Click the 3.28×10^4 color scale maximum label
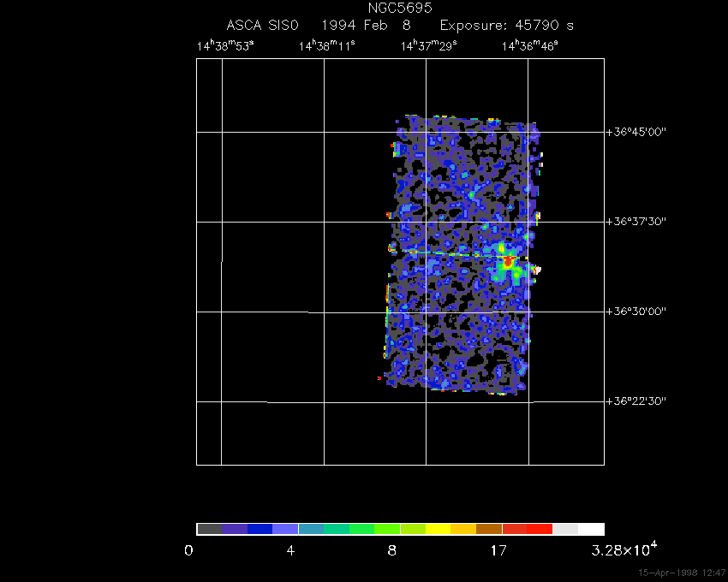The width and height of the screenshot is (728, 582). tap(624, 549)
